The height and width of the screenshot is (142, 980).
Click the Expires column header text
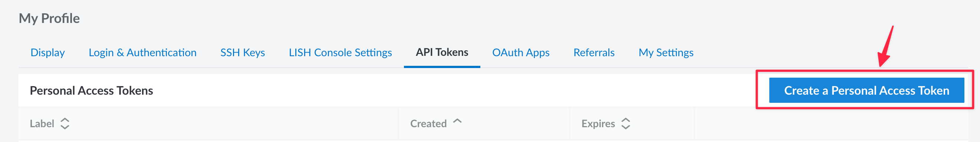pos(598,124)
